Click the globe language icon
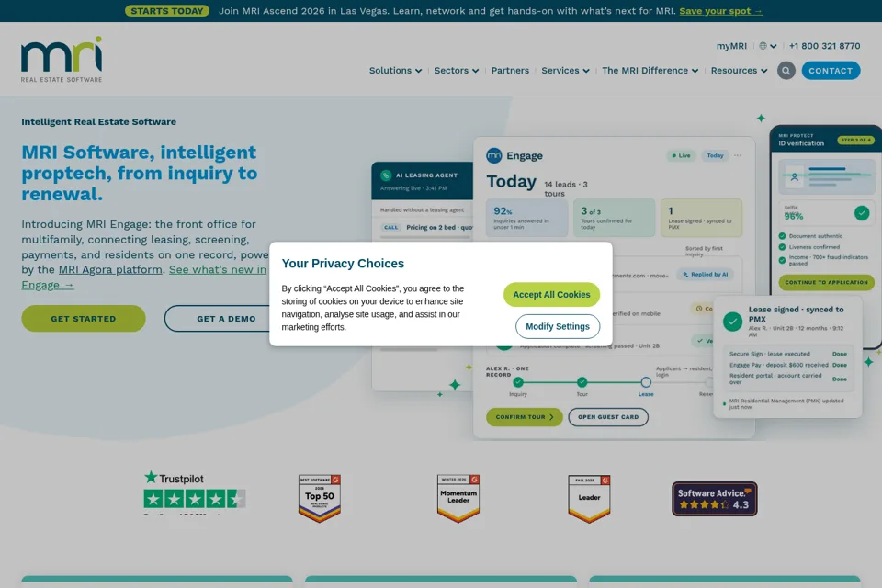 coord(763,46)
